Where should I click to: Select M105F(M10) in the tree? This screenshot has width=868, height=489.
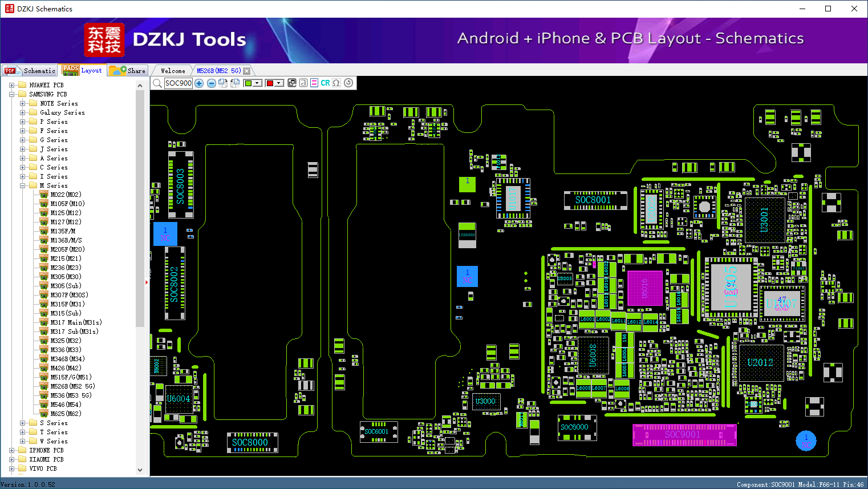click(67, 204)
